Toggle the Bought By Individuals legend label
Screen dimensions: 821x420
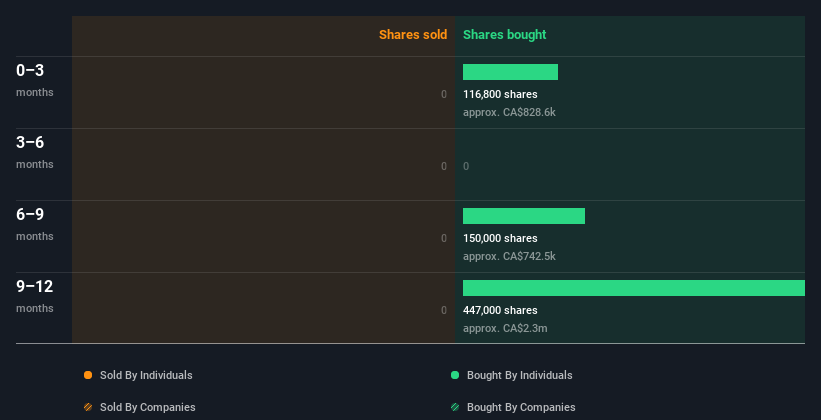519,375
